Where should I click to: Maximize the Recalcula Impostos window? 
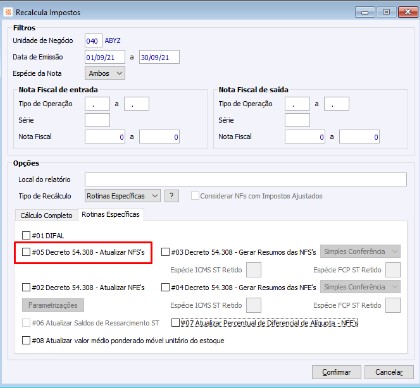pos(386,12)
